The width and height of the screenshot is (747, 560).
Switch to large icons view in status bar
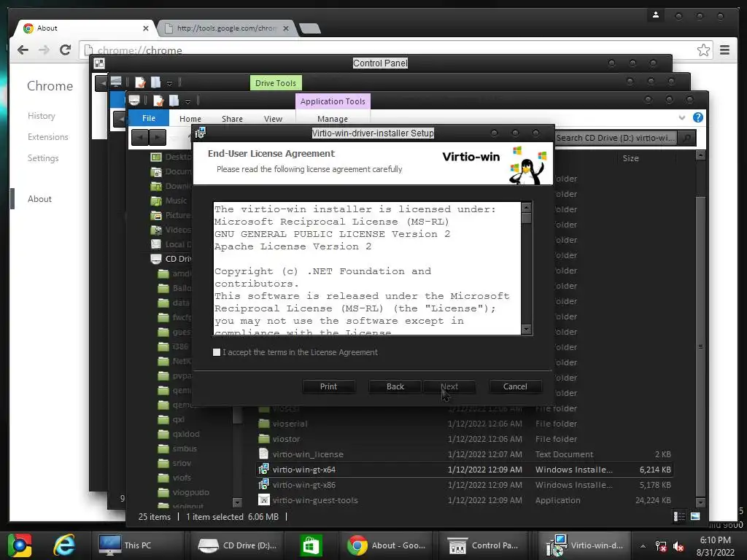pyautogui.click(x=695, y=516)
